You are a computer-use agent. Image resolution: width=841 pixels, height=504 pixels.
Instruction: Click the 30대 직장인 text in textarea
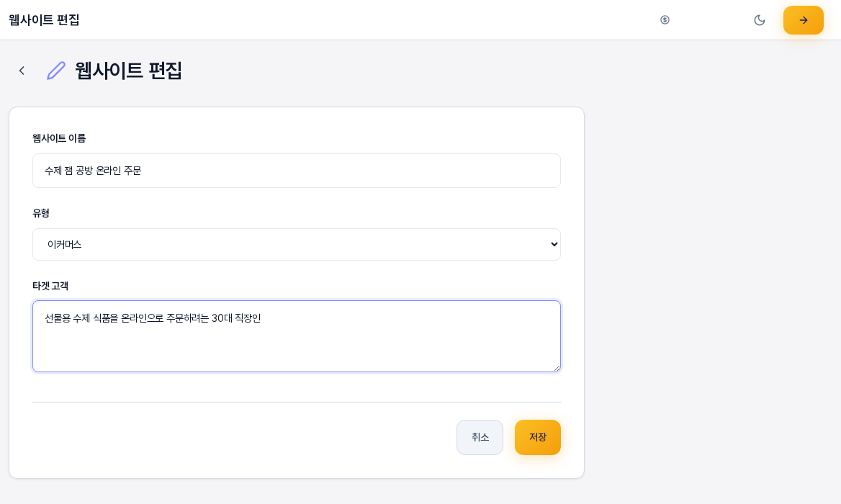(236, 318)
